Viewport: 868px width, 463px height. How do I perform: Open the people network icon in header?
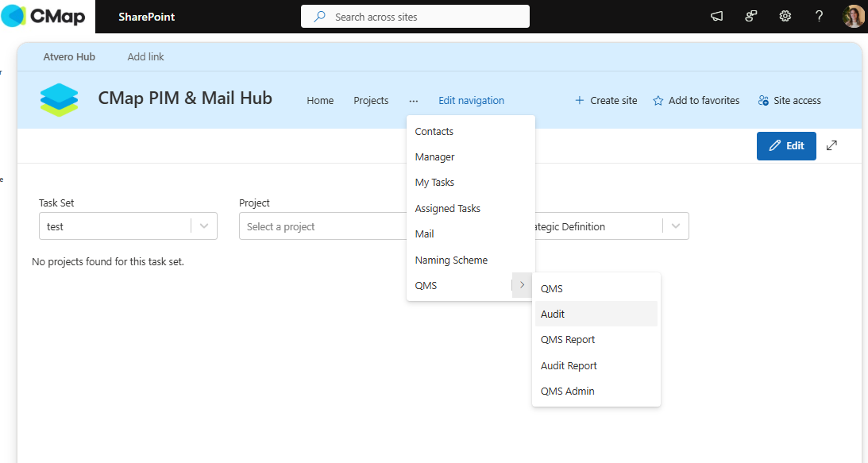pos(750,16)
